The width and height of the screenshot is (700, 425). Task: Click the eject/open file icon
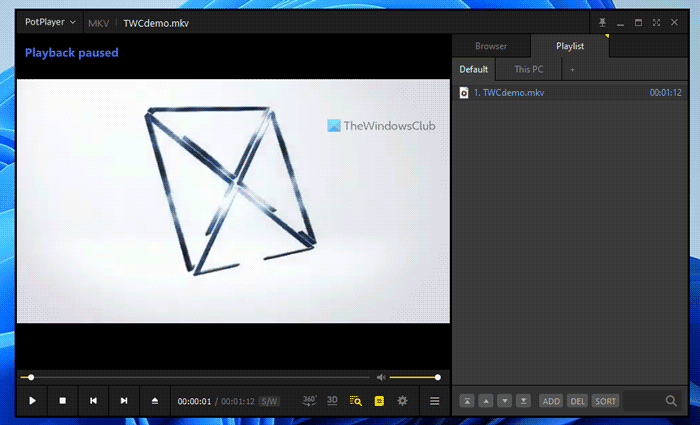155,401
